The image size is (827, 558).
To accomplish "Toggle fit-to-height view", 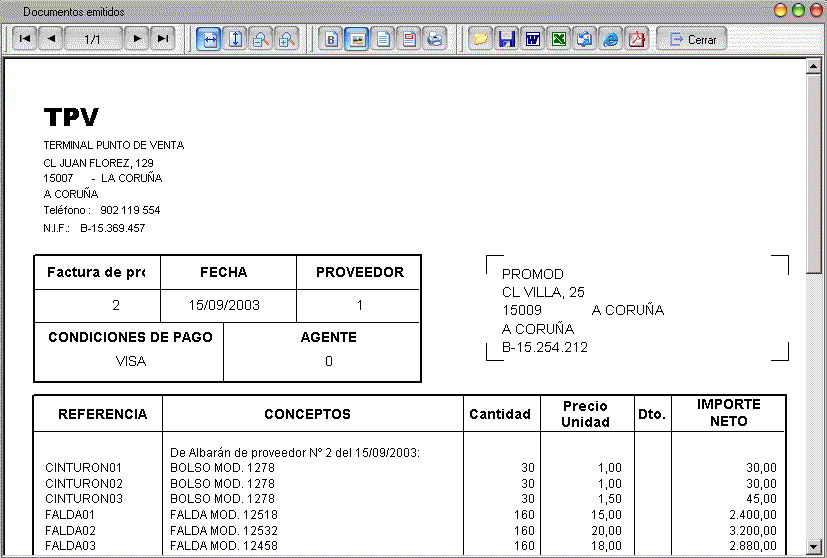I will 235,39.
